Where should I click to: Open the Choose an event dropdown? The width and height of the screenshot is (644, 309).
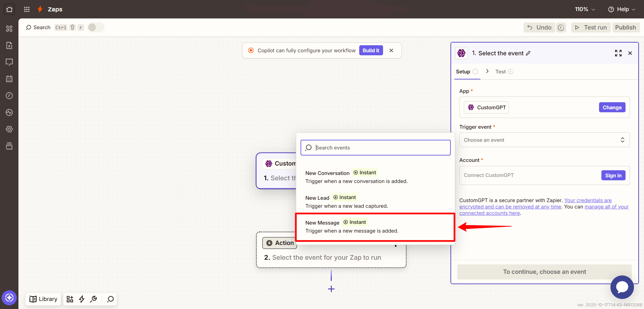pos(544,140)
